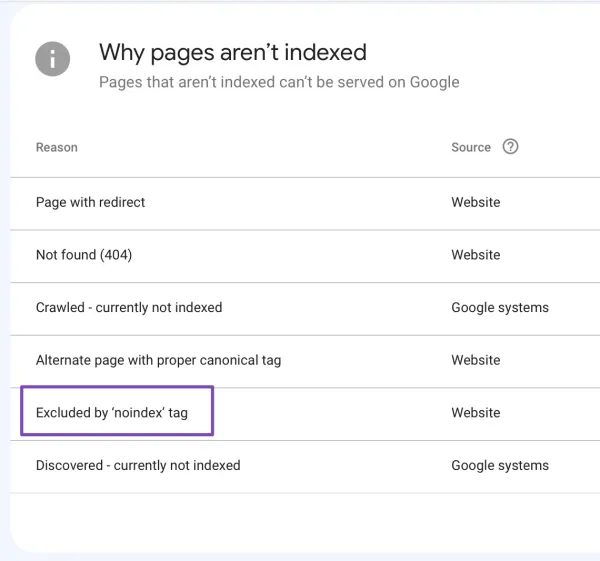Image resolution: width=600 pixels, height=561 pixels.
Task: Click the Source column header
Action: click(x=470, y=147)
